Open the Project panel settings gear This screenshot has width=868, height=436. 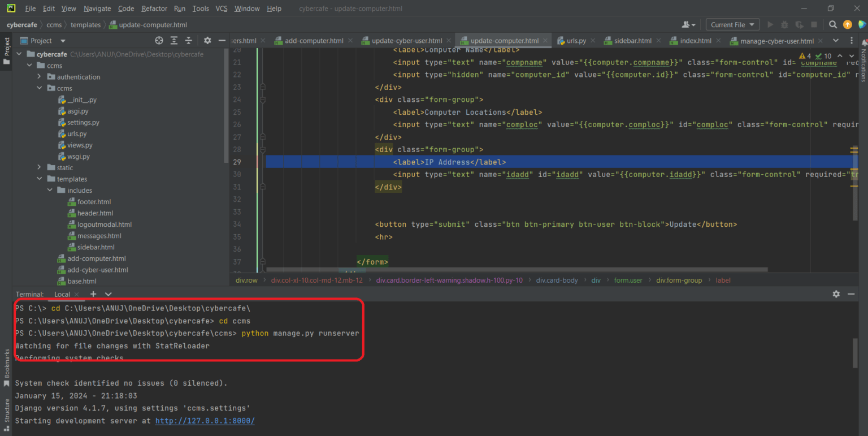point(207,41)
